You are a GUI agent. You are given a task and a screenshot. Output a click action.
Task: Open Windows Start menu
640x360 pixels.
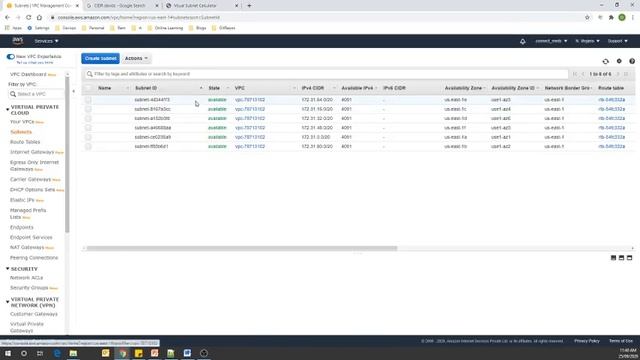pyautogui.click(x=8, y=353)
